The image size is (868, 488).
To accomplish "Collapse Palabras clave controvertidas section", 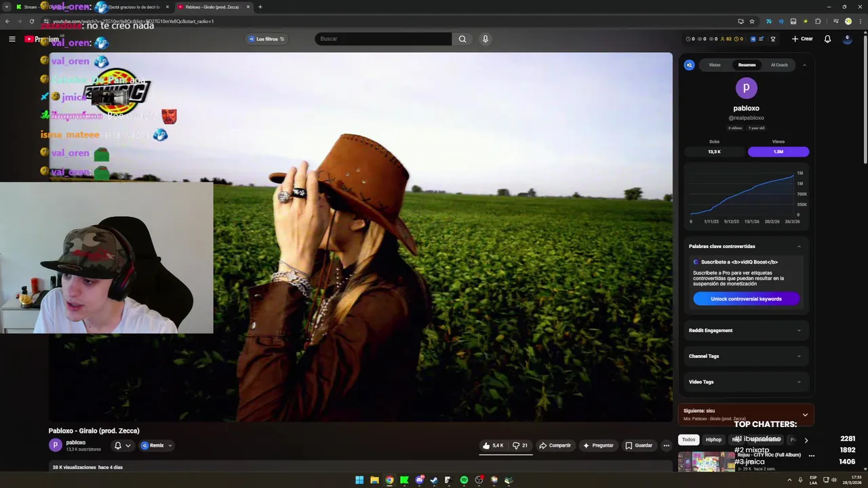I will click(x=799, y=246).
